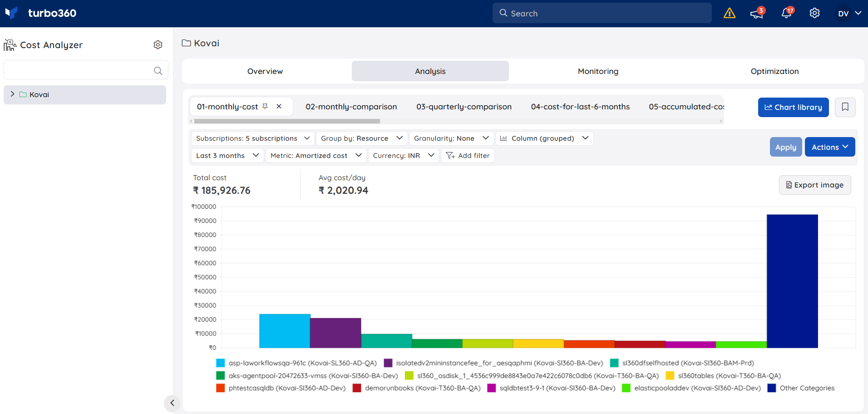Click the tabs horizontal scrollbar
Screen dimensions: 868x414
[287, 121]
